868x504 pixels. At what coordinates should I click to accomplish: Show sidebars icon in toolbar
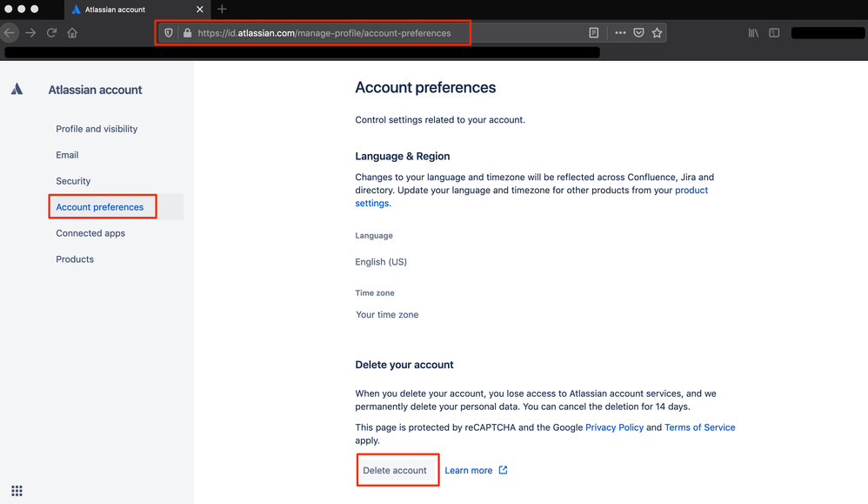click(774, 33)
